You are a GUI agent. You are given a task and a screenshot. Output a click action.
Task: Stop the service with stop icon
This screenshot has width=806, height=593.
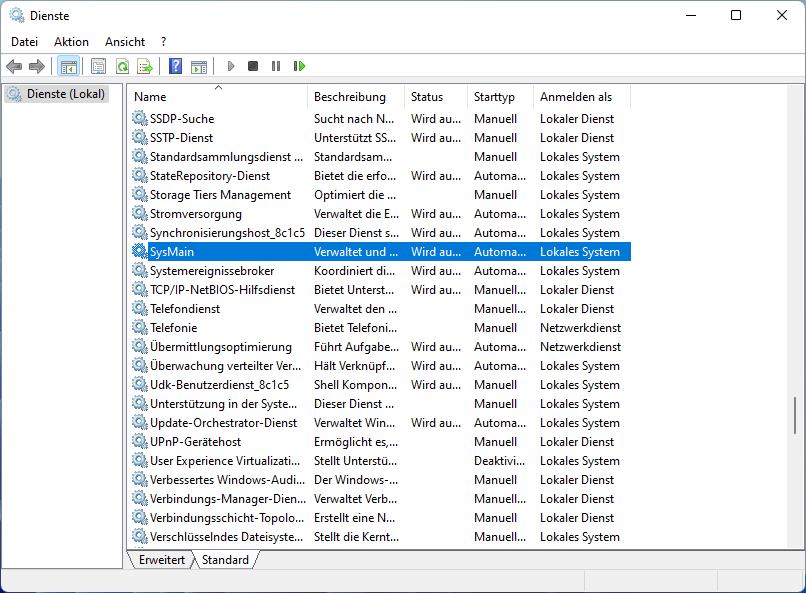[x=253, y=66]
